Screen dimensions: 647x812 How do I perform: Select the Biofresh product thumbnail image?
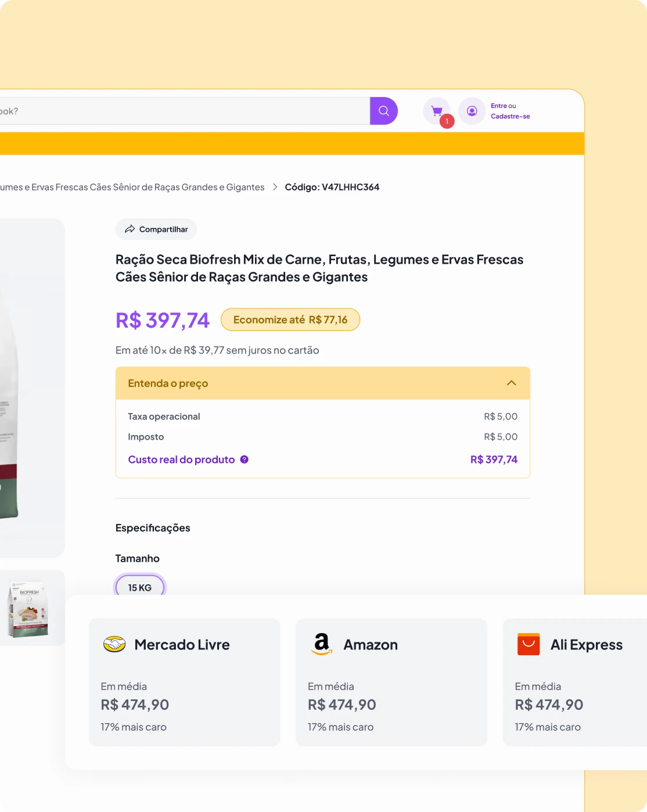pos(28,609)
